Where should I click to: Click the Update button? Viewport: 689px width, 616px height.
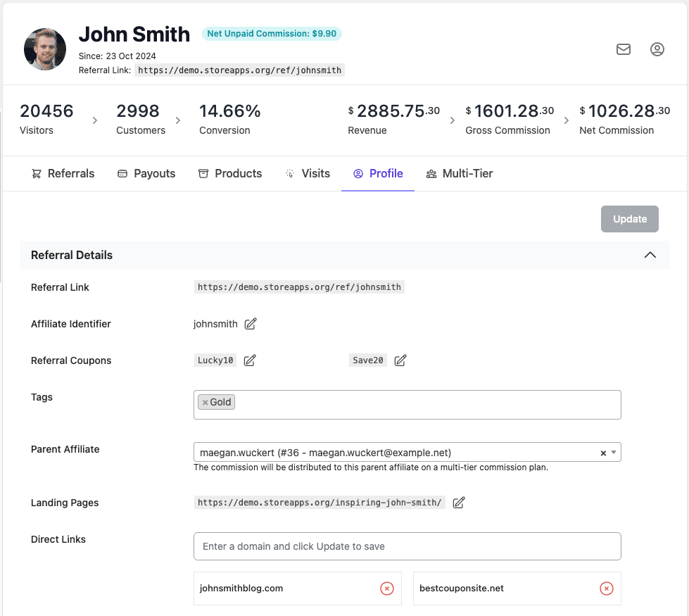tap(629, 218)
